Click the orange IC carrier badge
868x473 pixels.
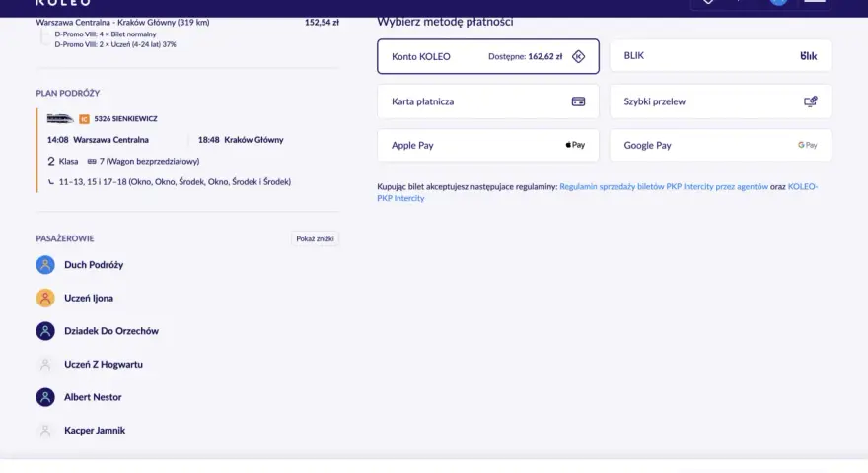[84, 119]
